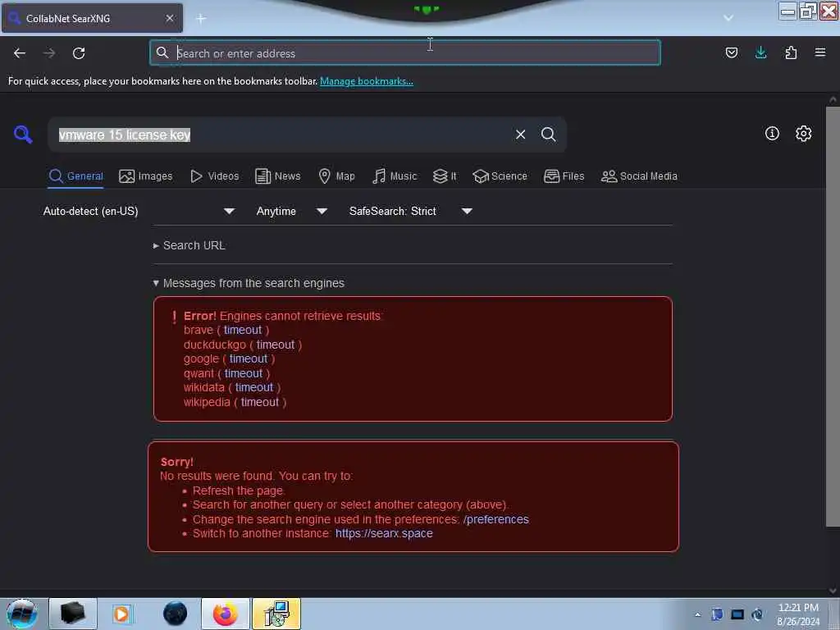Click the network monitor tray icon
Screen dimensions: 840x630
point(737,614)
